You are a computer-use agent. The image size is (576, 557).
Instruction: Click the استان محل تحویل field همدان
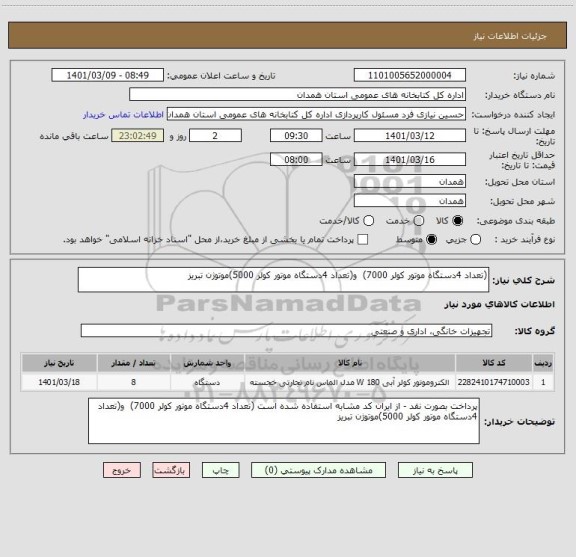coord(410,182)
